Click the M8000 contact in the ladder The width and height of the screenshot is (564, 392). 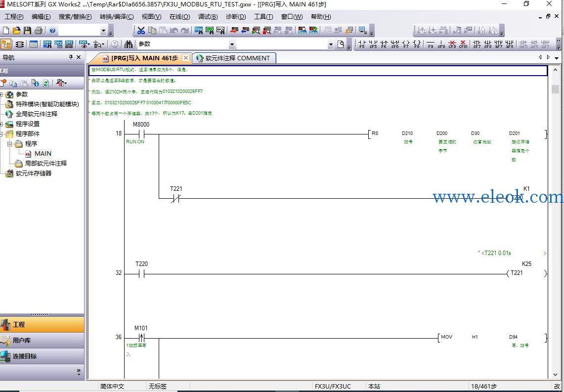coord(141,134)
